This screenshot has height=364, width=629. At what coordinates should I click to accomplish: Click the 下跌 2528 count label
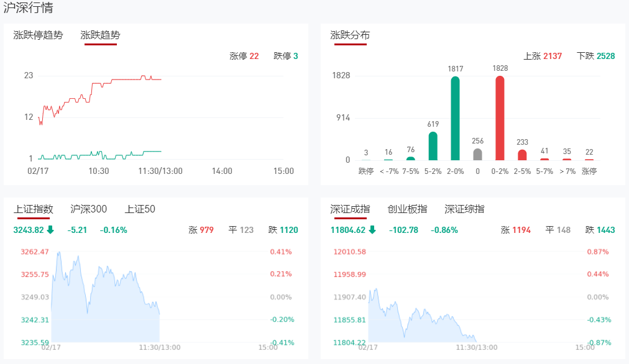click(x=595, y=56)
